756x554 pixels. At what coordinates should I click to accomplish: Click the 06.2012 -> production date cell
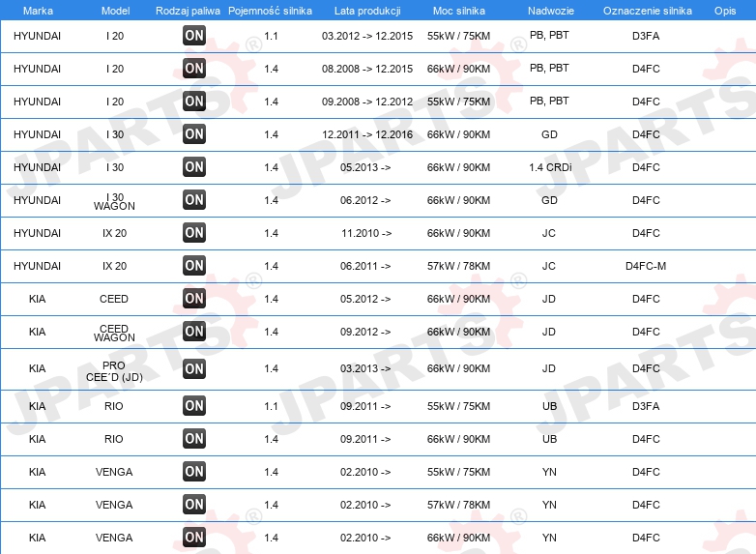pos(365,200)
